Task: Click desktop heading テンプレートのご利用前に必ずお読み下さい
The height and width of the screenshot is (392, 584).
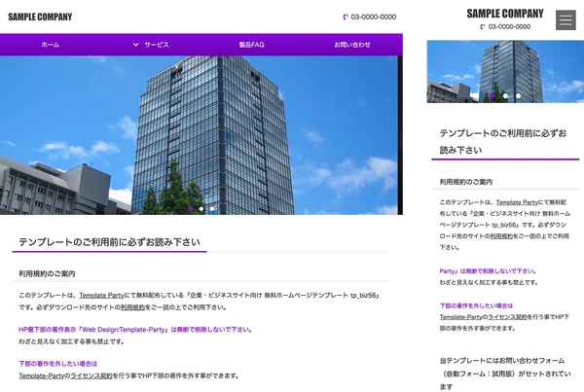Action: [x=109, y=242]
